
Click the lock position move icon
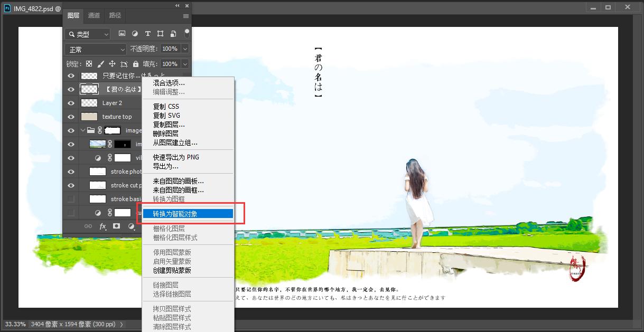click(112, 64)
